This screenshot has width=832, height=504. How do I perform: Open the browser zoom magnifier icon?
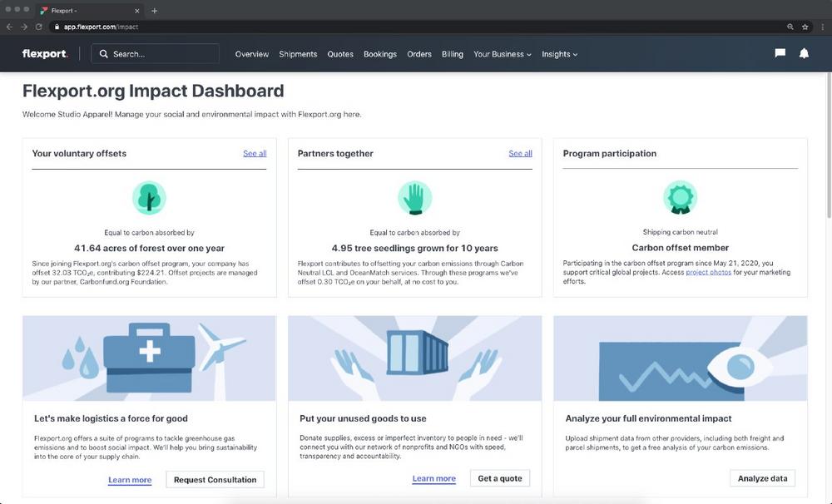[790, 27]
